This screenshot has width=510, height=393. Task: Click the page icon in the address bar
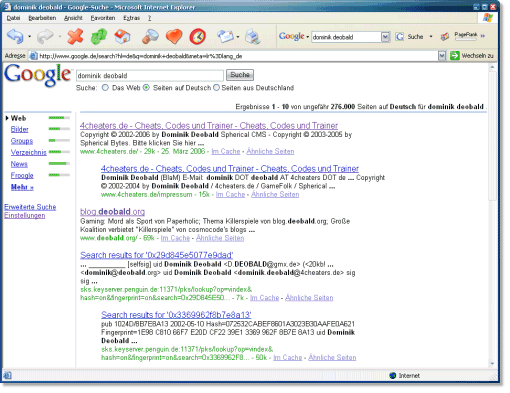[x=33, y=56]
